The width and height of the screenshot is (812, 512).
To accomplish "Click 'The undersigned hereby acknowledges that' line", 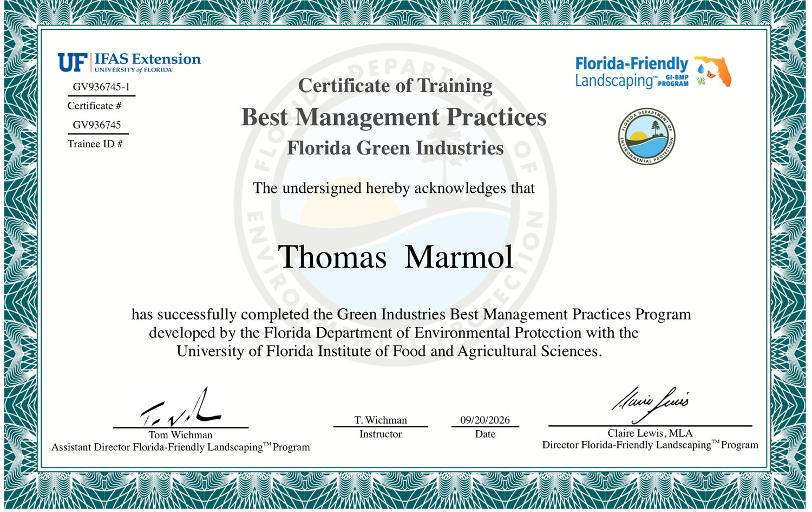I will tap(394, 188).
